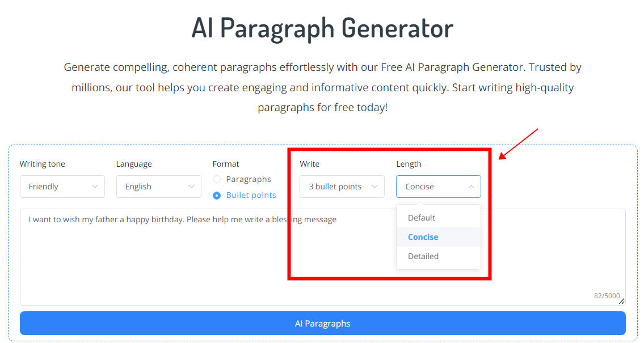Select the Paragraphs format radio button
The image size is (644, 343).
tap(217, 180)
